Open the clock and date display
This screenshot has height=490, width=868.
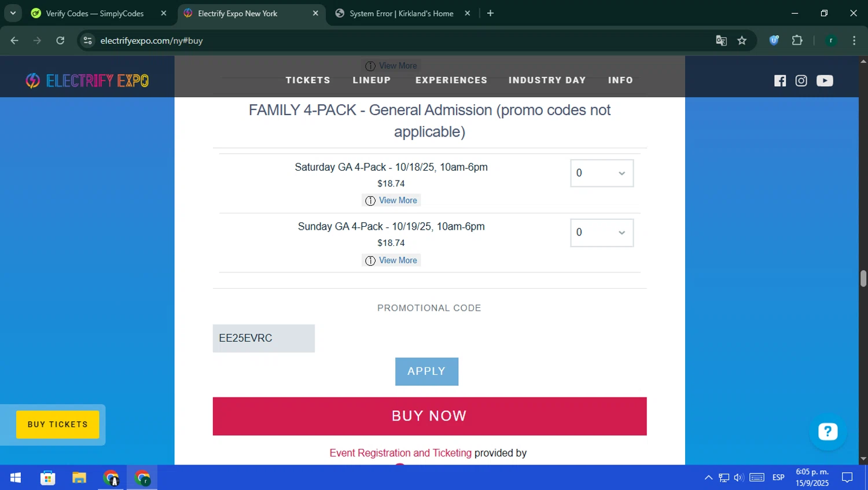(812, 478)
